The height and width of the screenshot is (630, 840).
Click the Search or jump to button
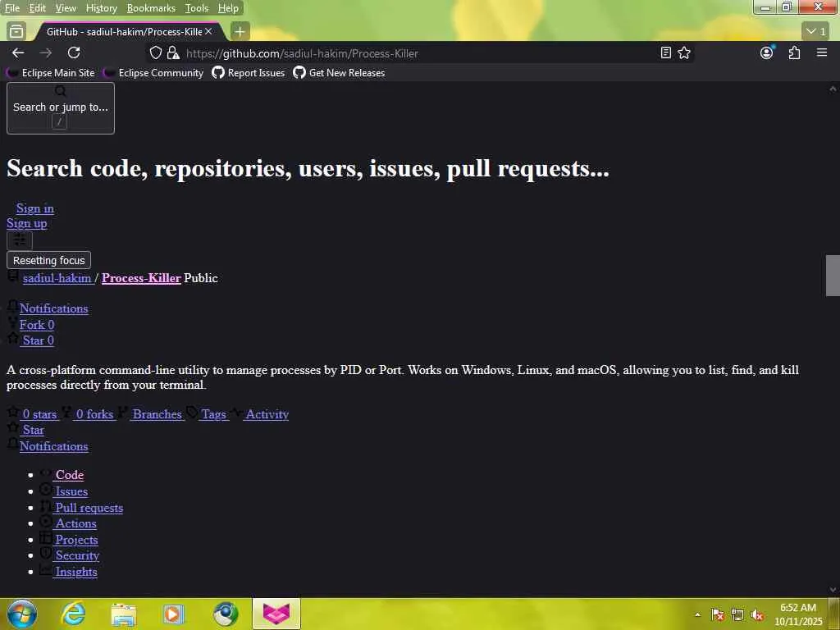[61, 108]
